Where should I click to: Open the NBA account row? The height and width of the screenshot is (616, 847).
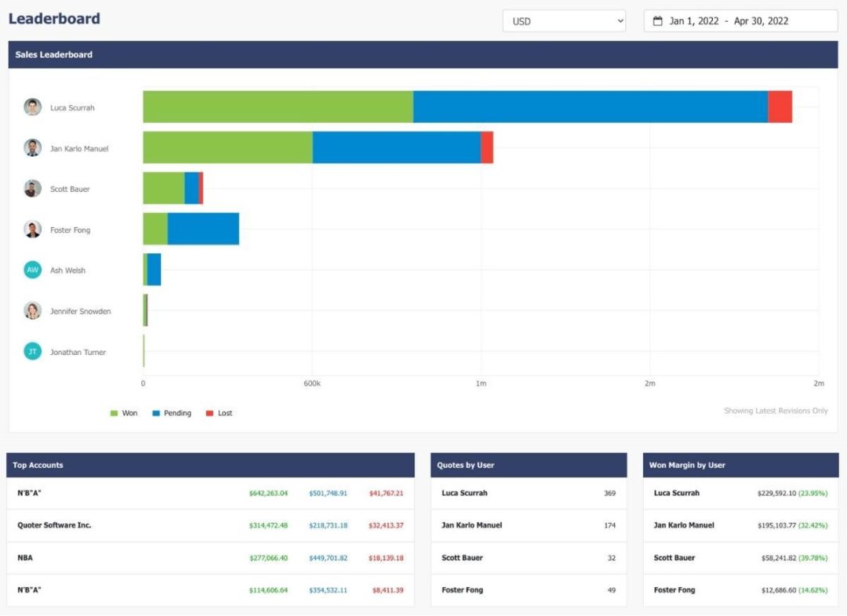[x=211, y=558]
